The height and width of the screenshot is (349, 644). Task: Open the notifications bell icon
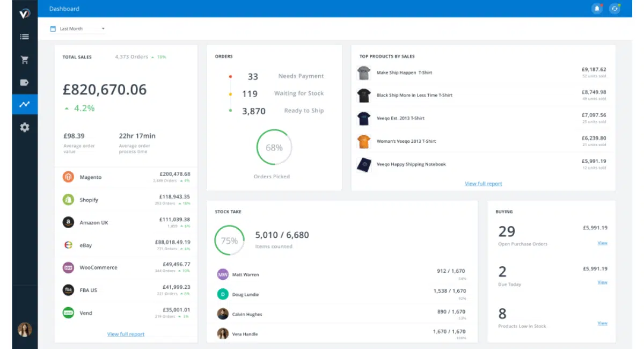(597, 9)
